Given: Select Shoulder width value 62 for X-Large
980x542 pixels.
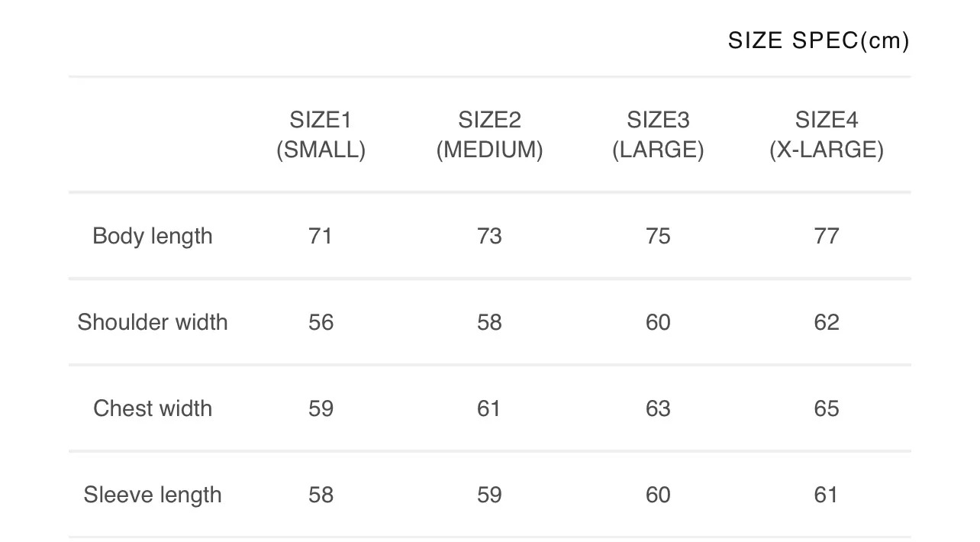Looking at the screenshot, I should click(827, 322).
